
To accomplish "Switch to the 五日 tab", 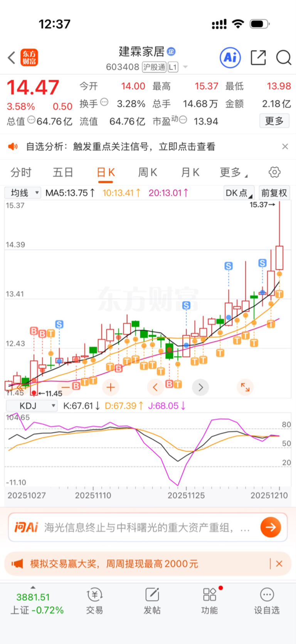I will [x=63, y=172].
